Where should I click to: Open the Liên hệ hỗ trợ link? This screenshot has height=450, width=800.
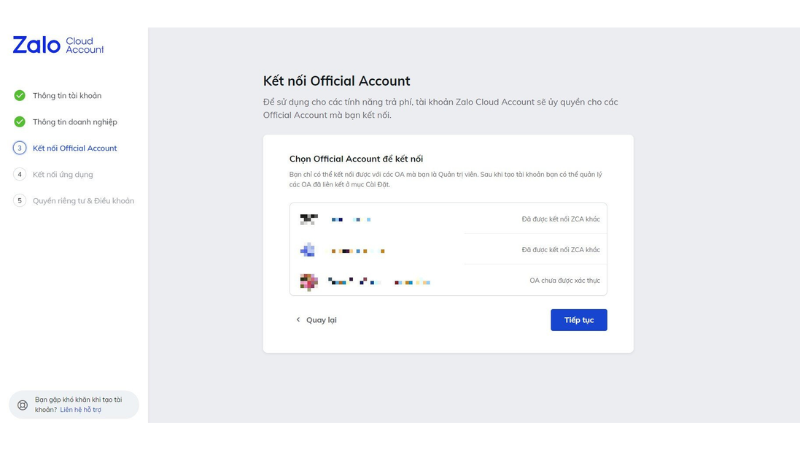(x=81, y=410)
